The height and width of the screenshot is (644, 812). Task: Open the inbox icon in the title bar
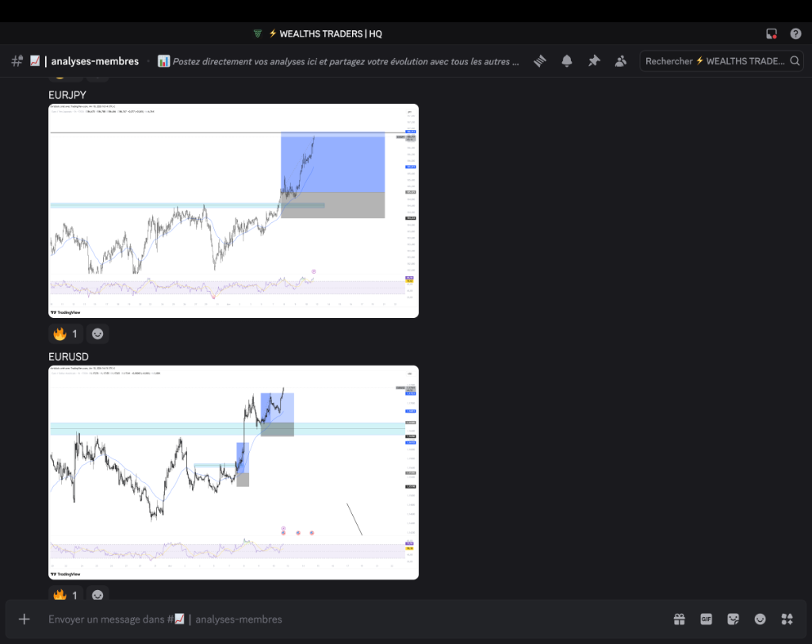[x=772, y=33]
